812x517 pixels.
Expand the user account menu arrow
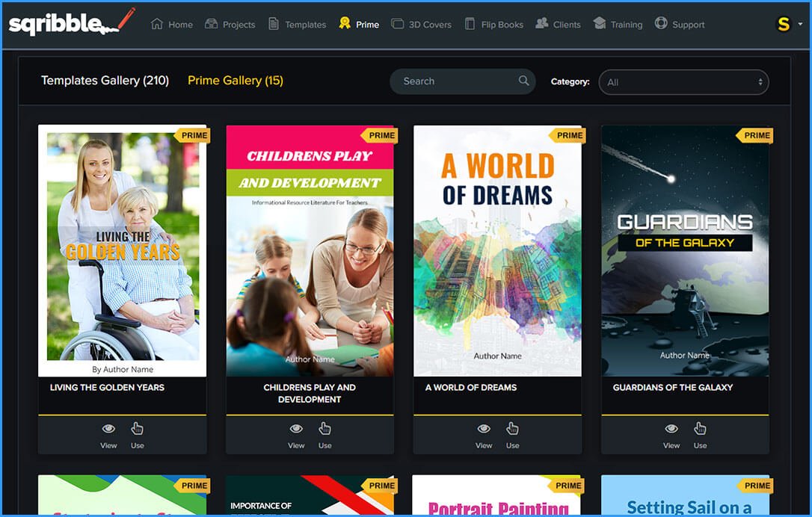tap(800, 24)
